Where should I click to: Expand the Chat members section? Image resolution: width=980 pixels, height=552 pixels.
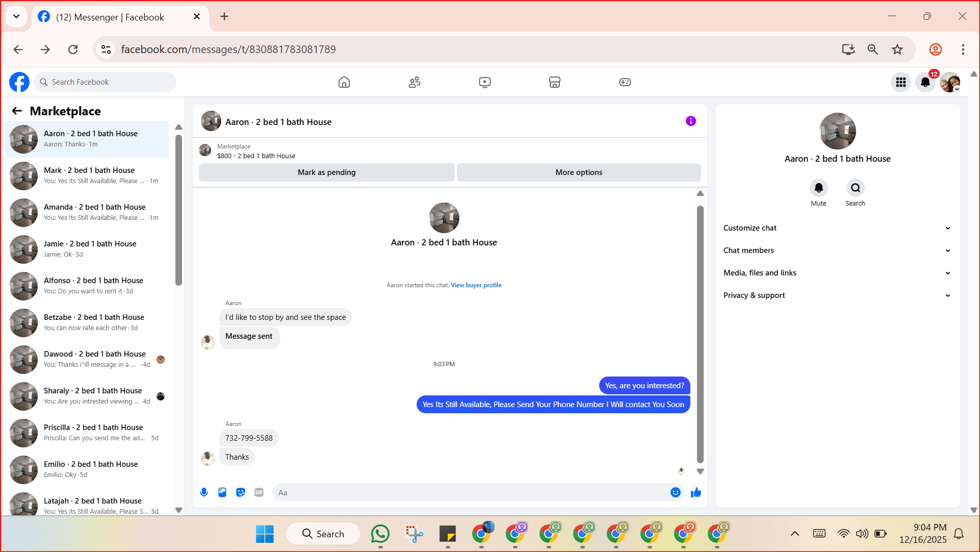pyautogui.click(x=837, y=250)
